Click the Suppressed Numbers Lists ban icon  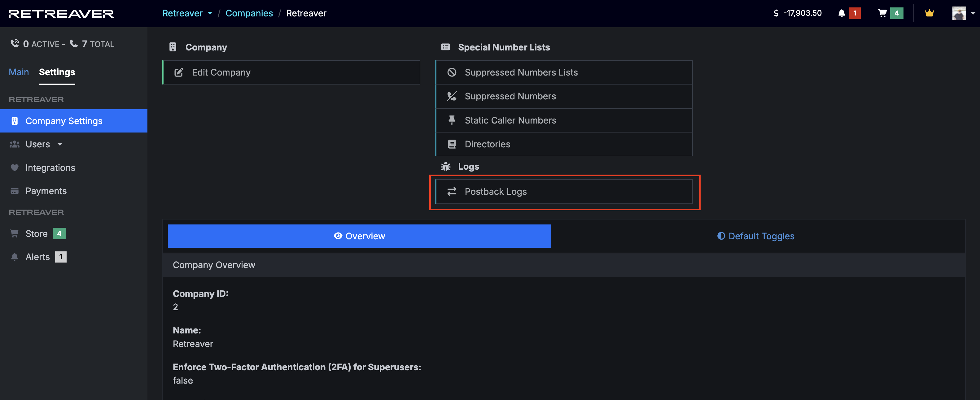coord(452,72)
